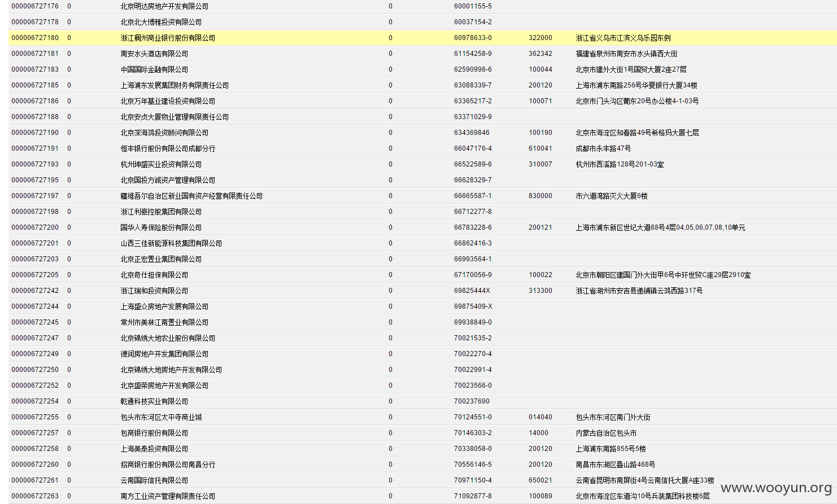Click address 上海市浦东南路256号华夏银行大厦34楼
Screen dimensions: 837x504
(637, 85)
